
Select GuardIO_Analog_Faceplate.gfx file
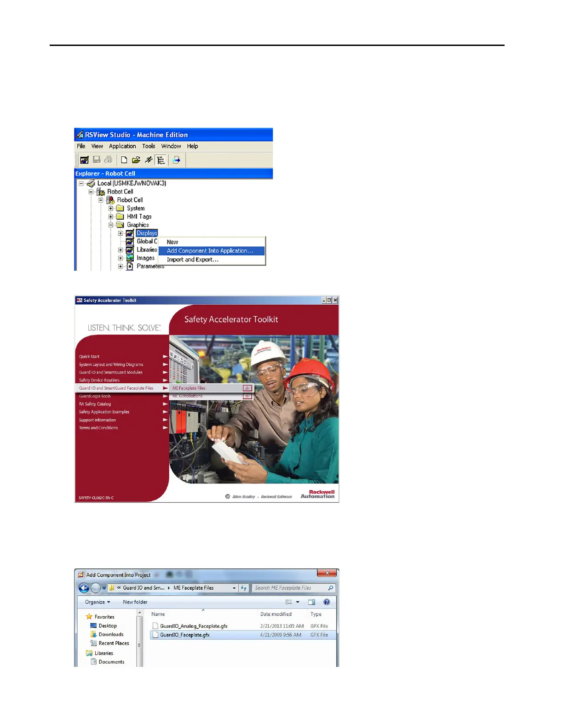pyautogui.click(x=243, y=626)
